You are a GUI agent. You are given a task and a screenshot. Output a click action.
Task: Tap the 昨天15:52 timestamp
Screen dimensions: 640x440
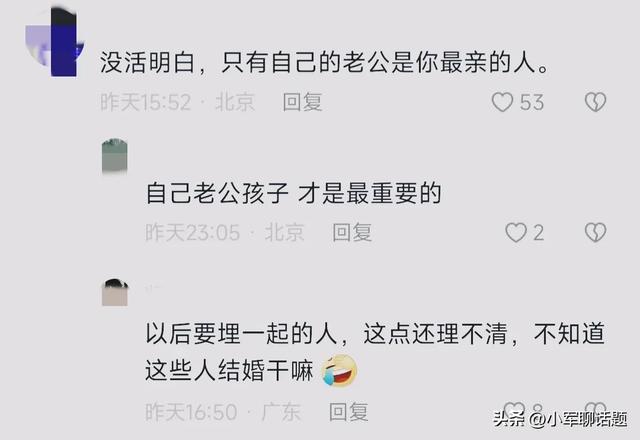click(145, 102)
